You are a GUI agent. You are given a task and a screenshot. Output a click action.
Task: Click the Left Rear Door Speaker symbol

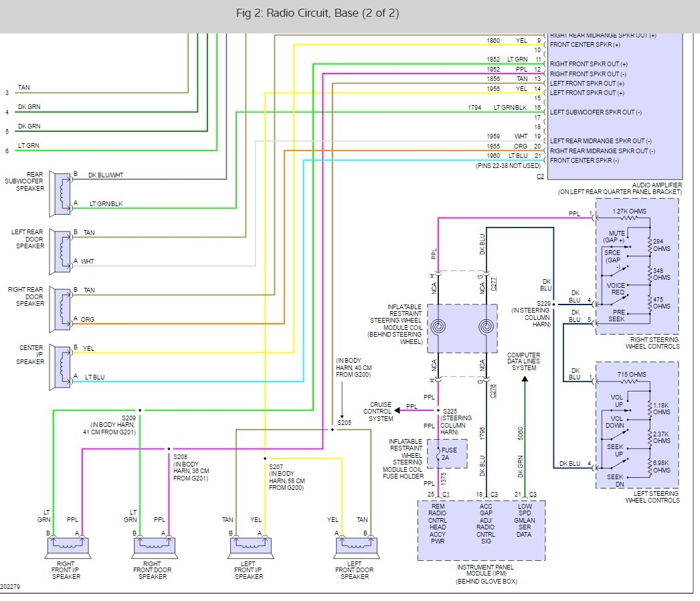pos(60,252)
